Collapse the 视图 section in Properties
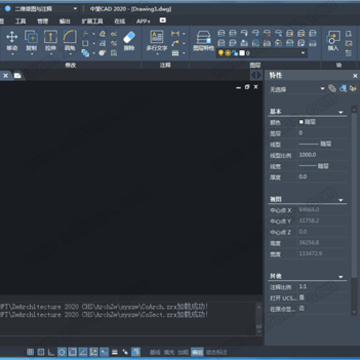 point(341,200)
